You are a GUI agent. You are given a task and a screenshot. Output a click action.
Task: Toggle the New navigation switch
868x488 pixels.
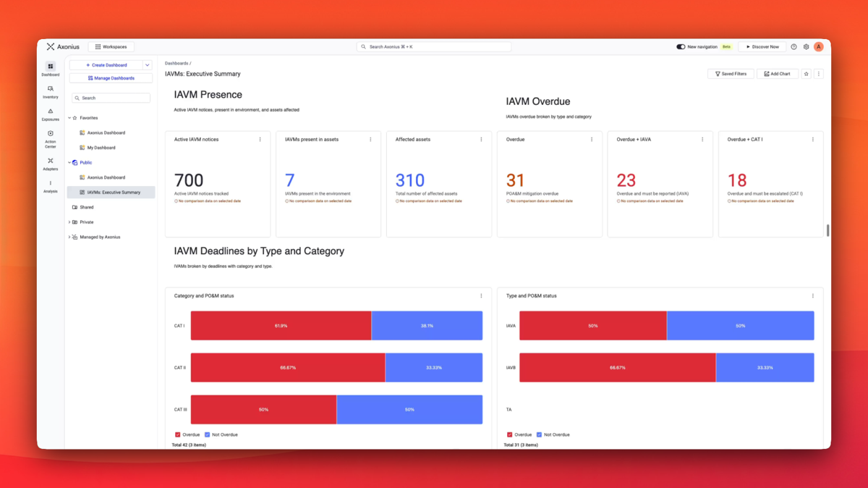[681, 47]
